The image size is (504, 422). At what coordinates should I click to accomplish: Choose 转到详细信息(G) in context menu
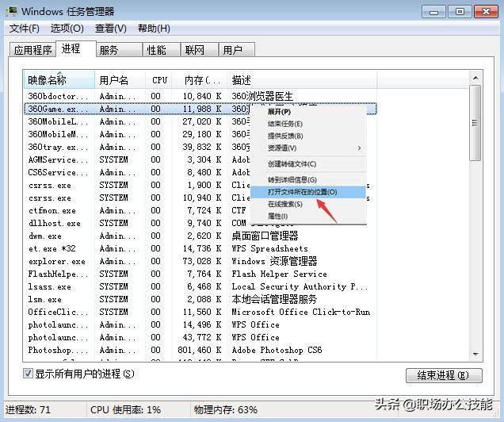(x=308, y=180)
